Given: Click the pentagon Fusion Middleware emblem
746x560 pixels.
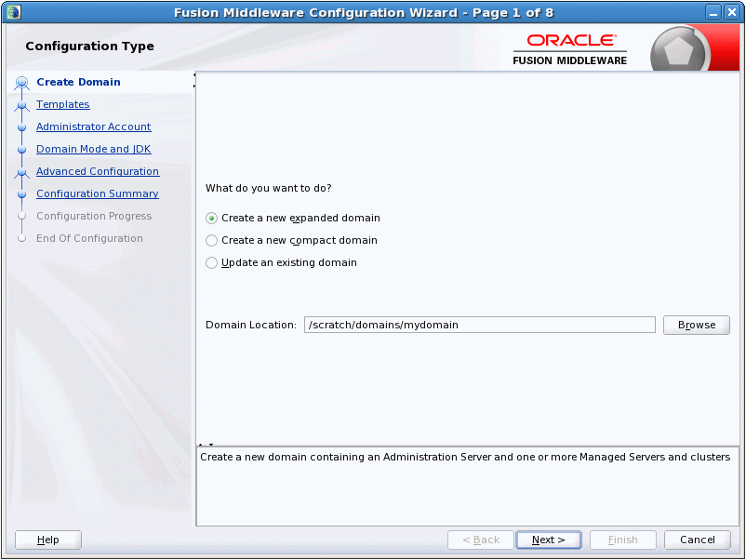Looking at the screenshot, I should (678, 51).
